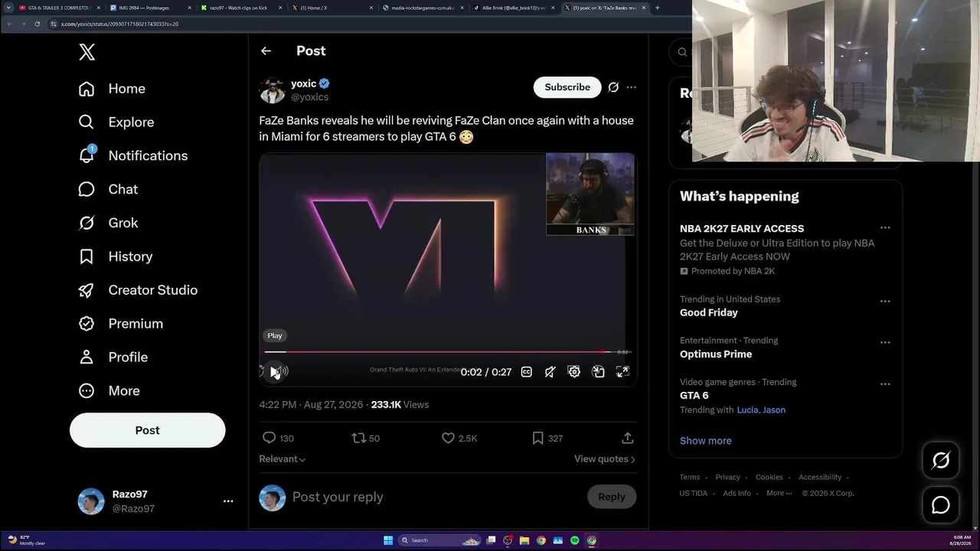Click the yoxic display name

pos(303,83)
